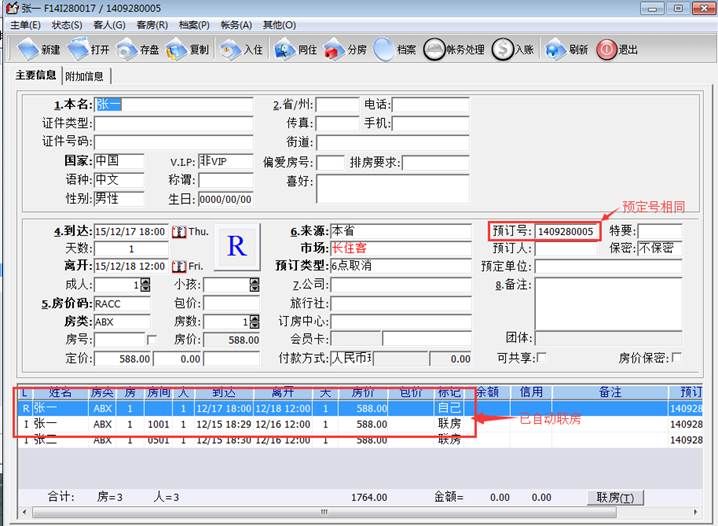Switch to the 主要信息 tab
The height and width of the screenshot is (526, 718).
click(36, 76)
